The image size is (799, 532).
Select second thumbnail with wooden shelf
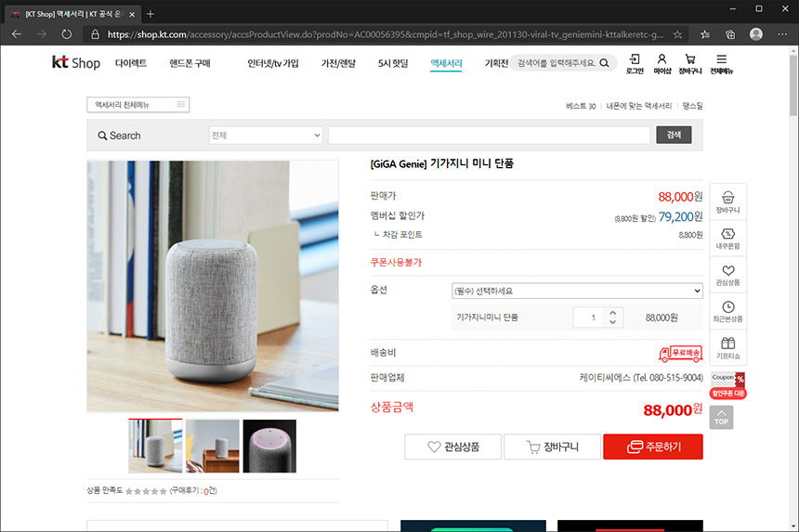coord(213,446)
